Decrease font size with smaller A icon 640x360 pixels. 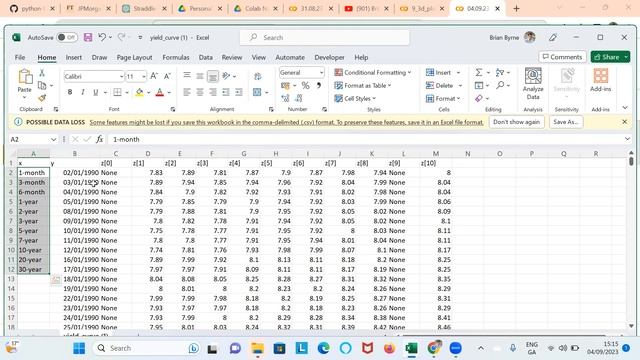tap(167, 76)
